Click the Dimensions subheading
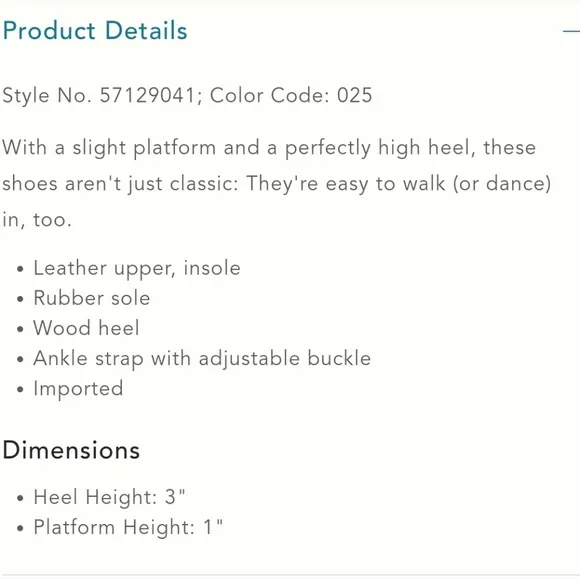580x579 pixels. [x=71, y=450]
